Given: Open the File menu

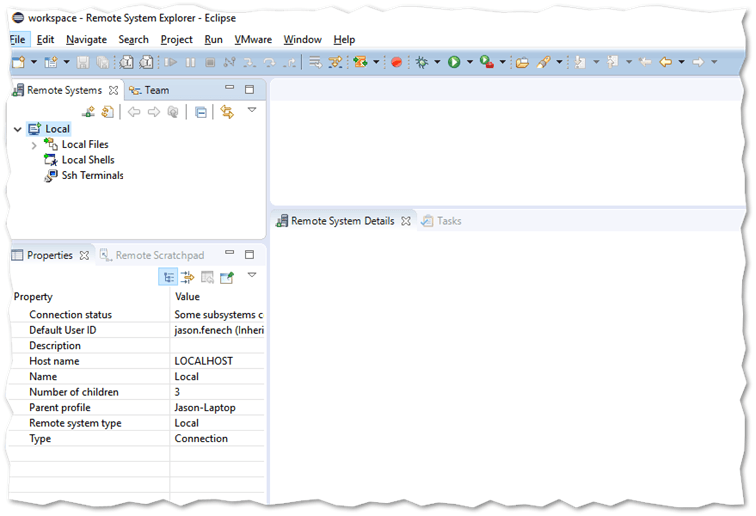Looking at the screenshot, I should 18,40.
